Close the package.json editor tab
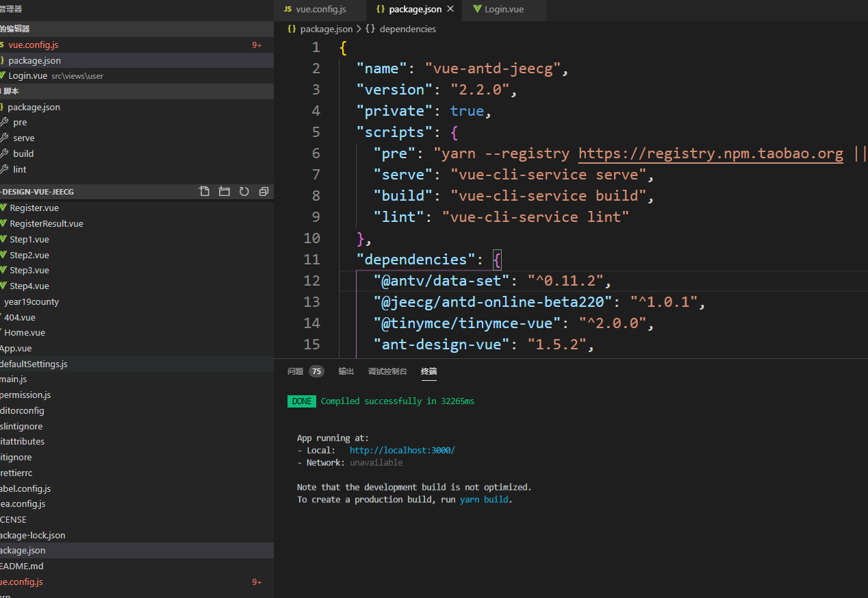 pos(450,10)
